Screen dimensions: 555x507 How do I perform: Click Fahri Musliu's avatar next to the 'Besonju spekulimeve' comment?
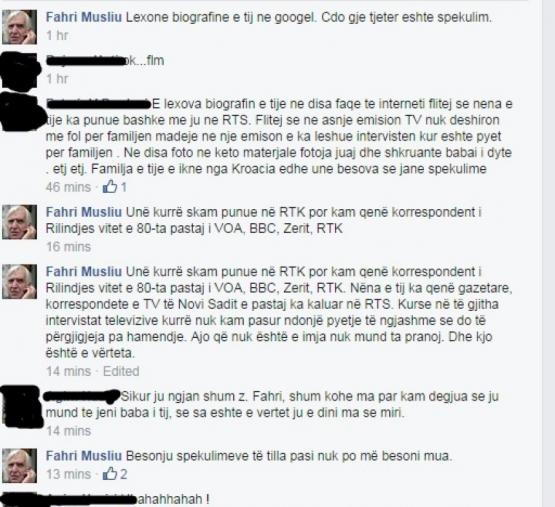(x=19, y=466)
